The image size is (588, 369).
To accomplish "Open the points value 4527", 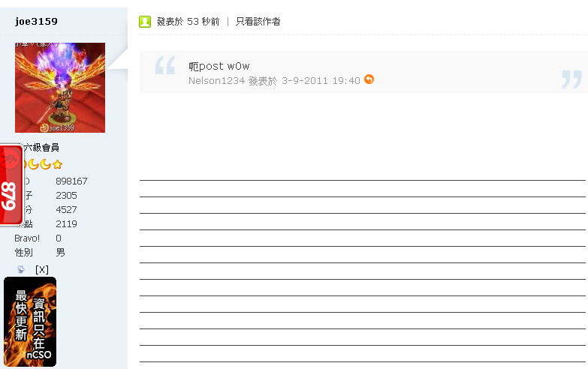I will 66,210.
